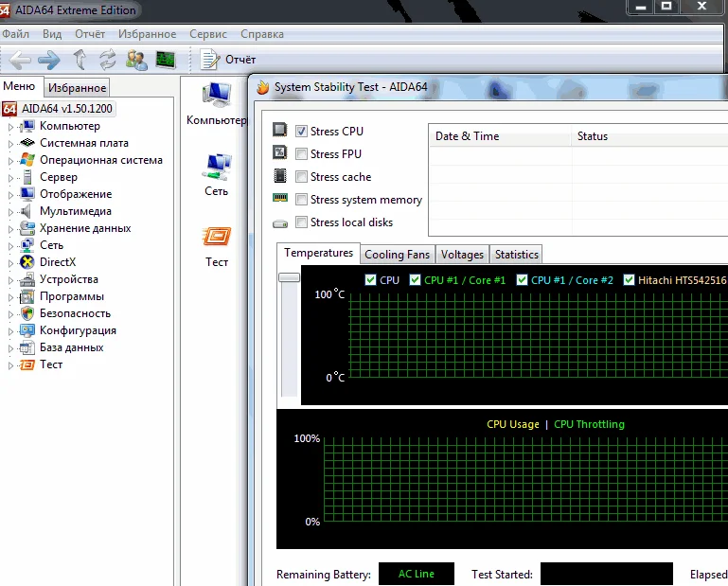Expand the Устройства tree node
The height and width of the screenshot is (586, 728).
click(x=10, y=280)
